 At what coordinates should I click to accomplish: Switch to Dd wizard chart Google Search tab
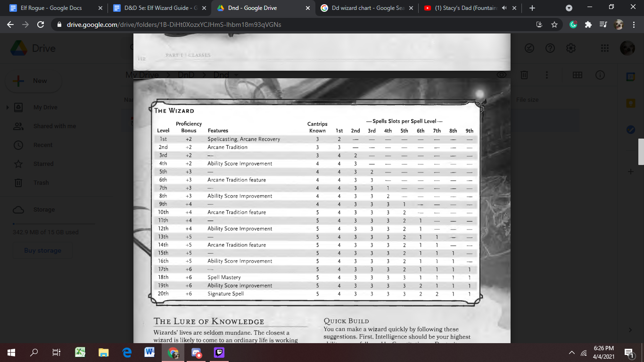(367, 8)
